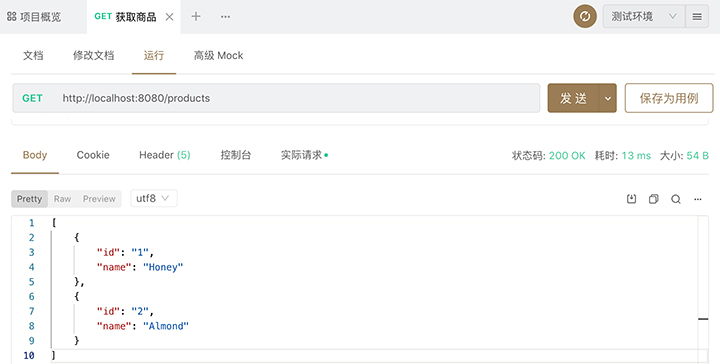Select the 运行 tab

point(153,56)
